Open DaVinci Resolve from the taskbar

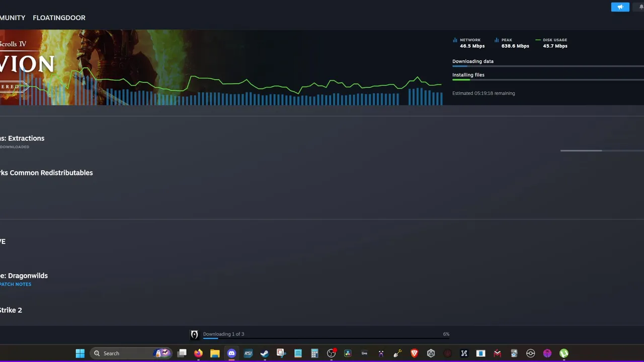coord(348,353)
